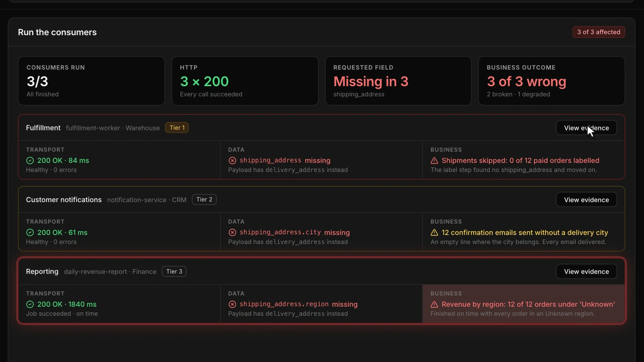Viewport: 644px width, 362px height.
Task: Click 'Every call succeeded' caption
Action: coord(211,95)
